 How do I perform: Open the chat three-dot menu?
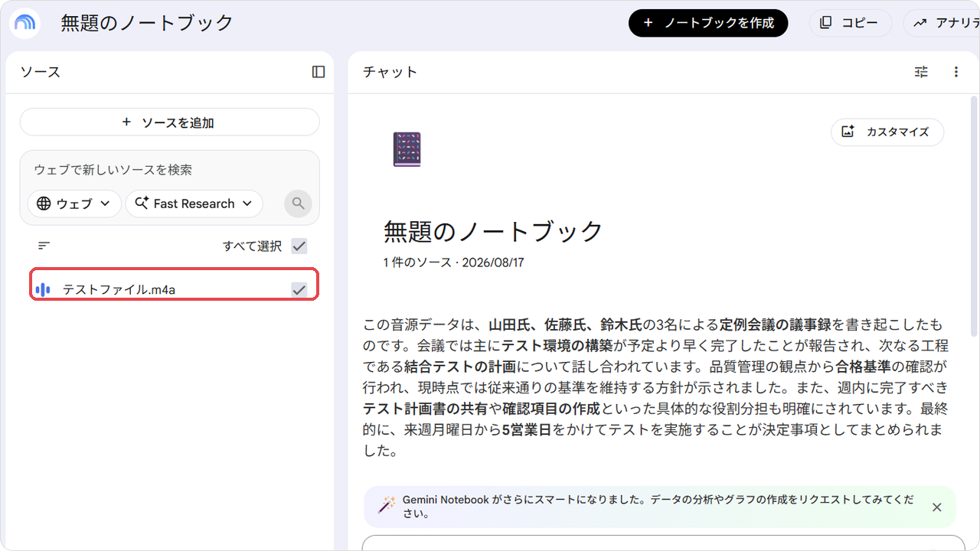tap(955, 72)
